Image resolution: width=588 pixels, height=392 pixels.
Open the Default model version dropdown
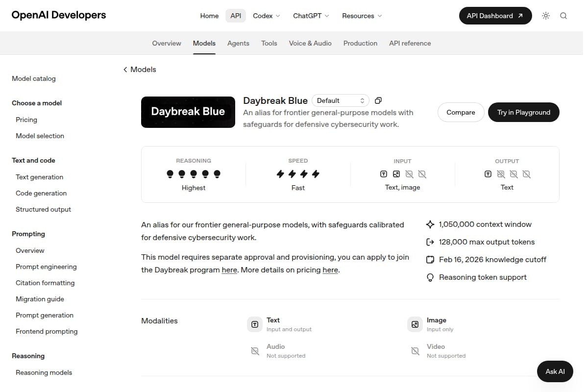click(x=341, y=100)
